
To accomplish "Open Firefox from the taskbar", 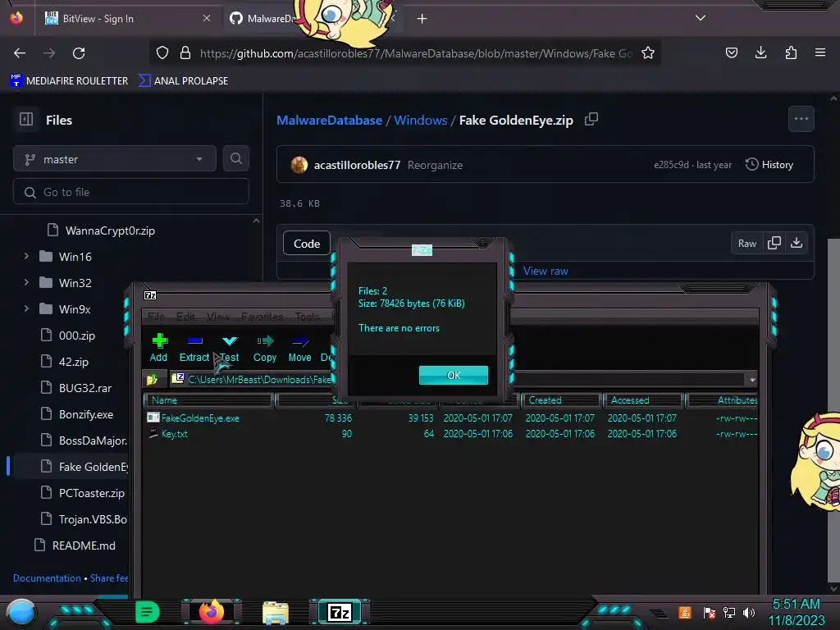I will point(211,612).
